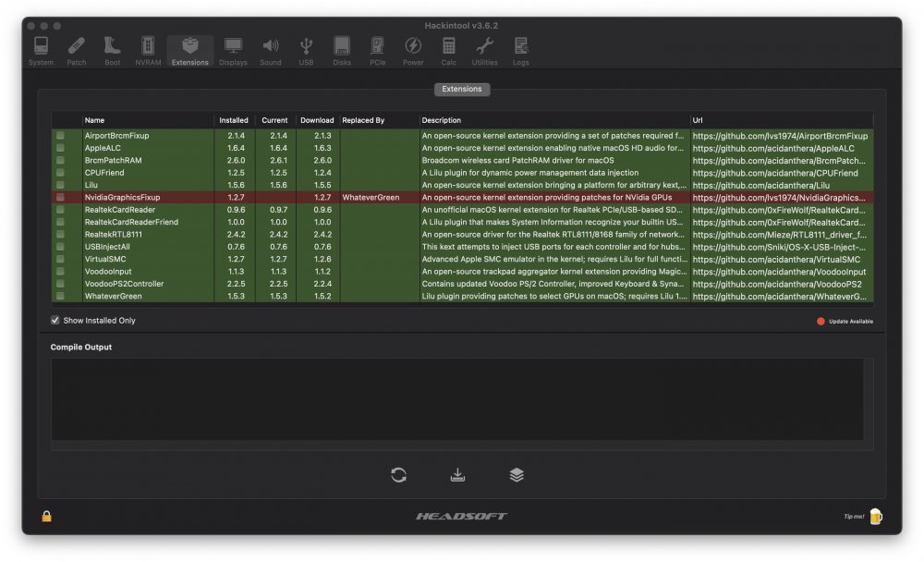This screenshot has height=562, width=924.
Task: Open the Sound toolbar section
Action: (271, 51)
